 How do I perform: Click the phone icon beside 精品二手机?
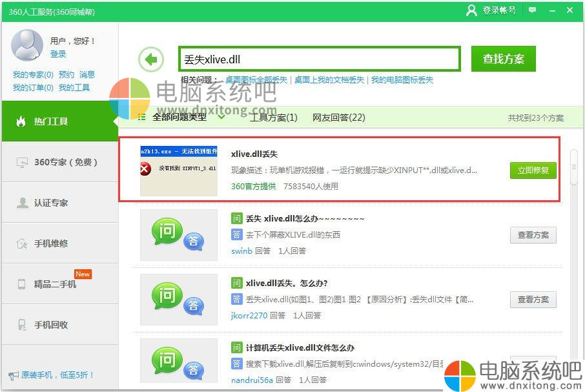pyautogui.click(x=22, y=284)
